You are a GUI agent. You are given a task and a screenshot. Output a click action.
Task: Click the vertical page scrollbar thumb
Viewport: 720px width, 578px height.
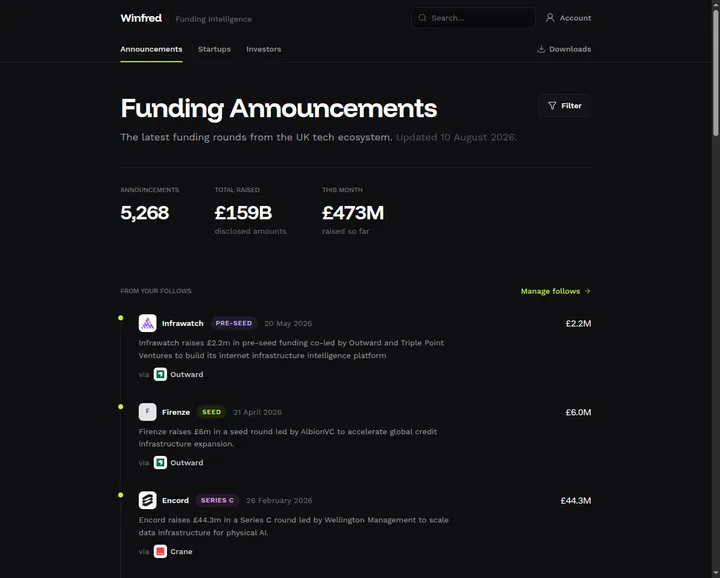click(715, 73)
